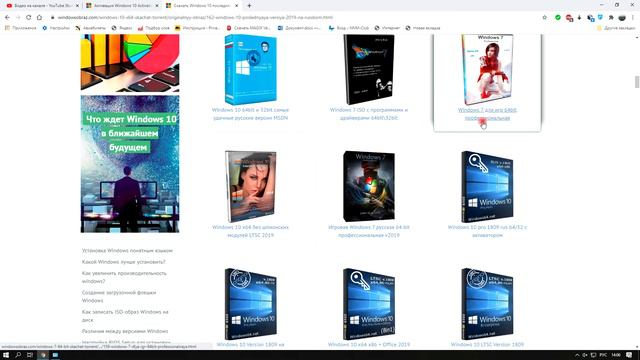This screenshot has height=360, width=640.
Task: Open the Windows 7 для игр 64bit link
Action: pyautogui.click(x=487, y=114)
